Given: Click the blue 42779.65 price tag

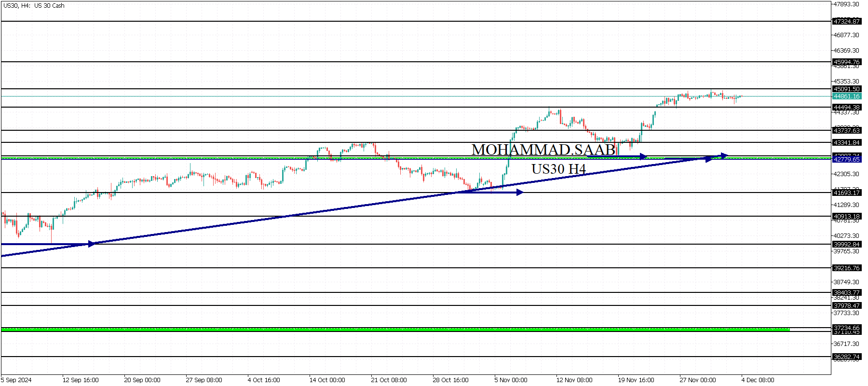Looking at the screenshot, I should (847, 159).
